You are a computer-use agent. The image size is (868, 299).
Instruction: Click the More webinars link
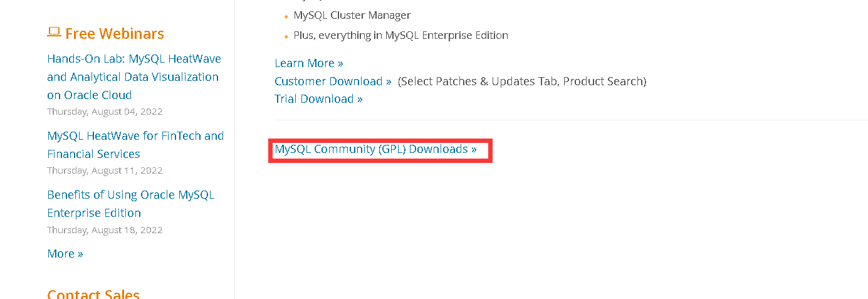[x=65, y=254]
